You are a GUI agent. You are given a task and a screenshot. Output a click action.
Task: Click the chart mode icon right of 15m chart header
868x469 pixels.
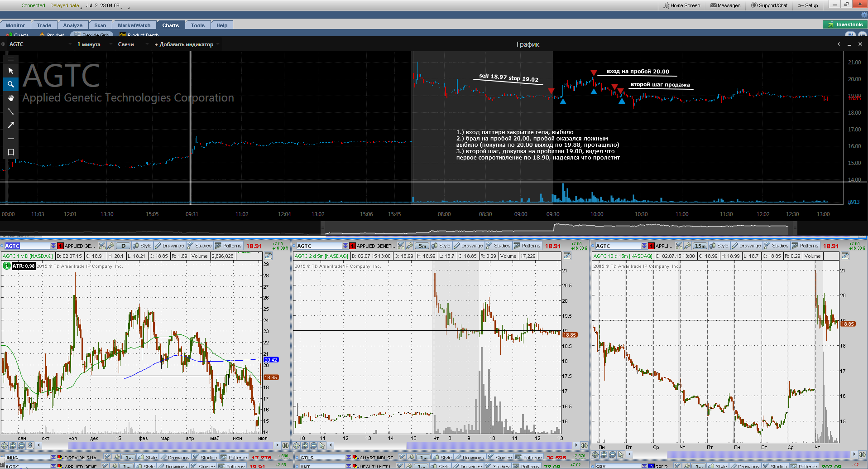click(x=845, y=256)
